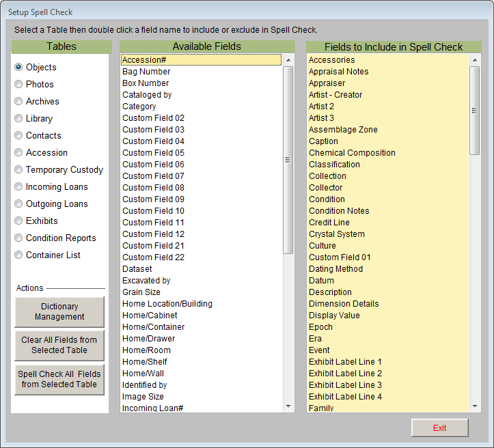
Task: Select the Photos table radio button
Action: 18,85
